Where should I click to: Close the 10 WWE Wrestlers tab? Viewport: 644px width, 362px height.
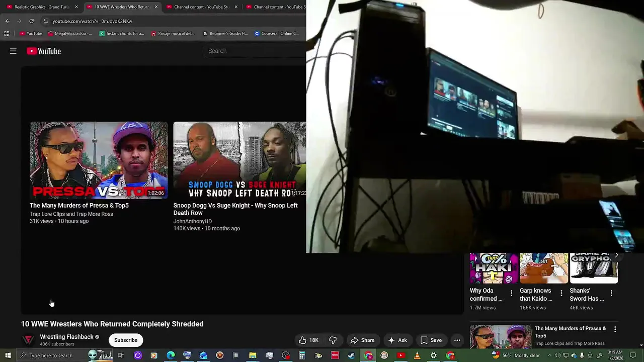(156, 7)
